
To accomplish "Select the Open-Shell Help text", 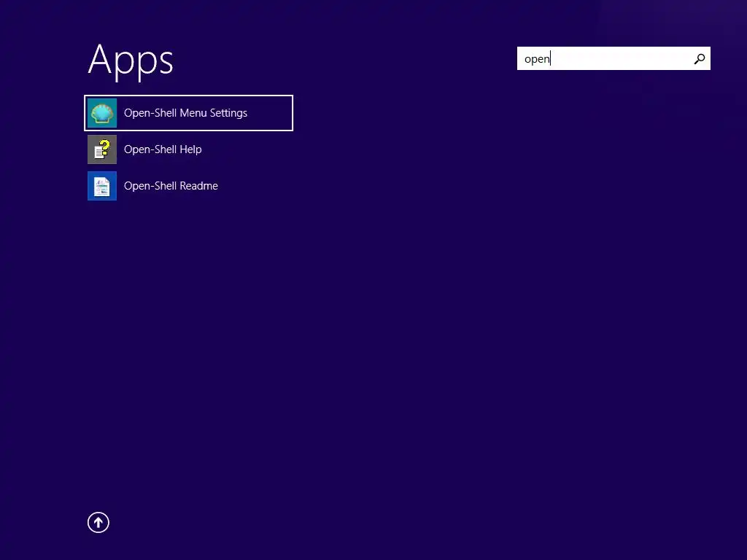I will tap(163, 149).
